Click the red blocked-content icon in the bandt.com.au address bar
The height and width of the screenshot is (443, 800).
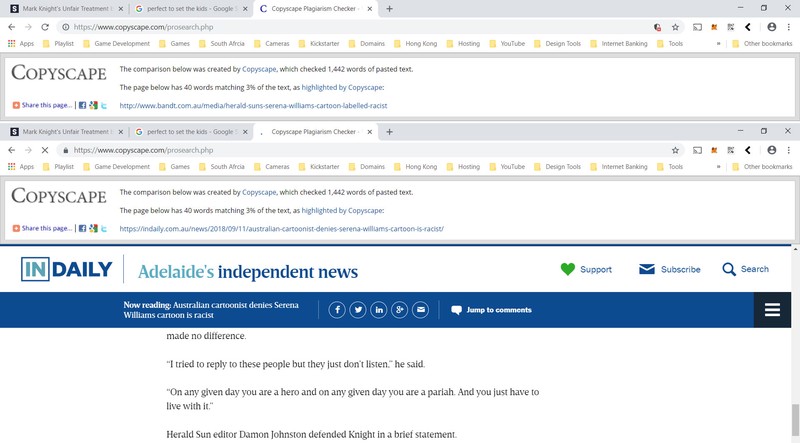click(658, 27)
